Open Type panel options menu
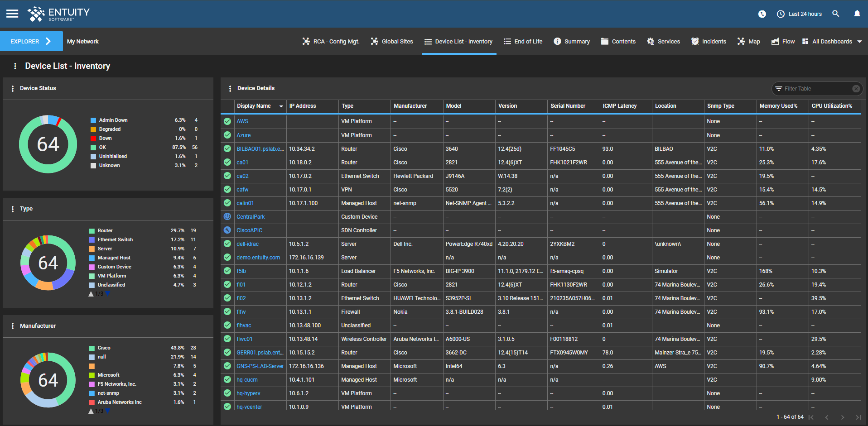The width and height of the screenshot is (868, 426). click(12, 209)
